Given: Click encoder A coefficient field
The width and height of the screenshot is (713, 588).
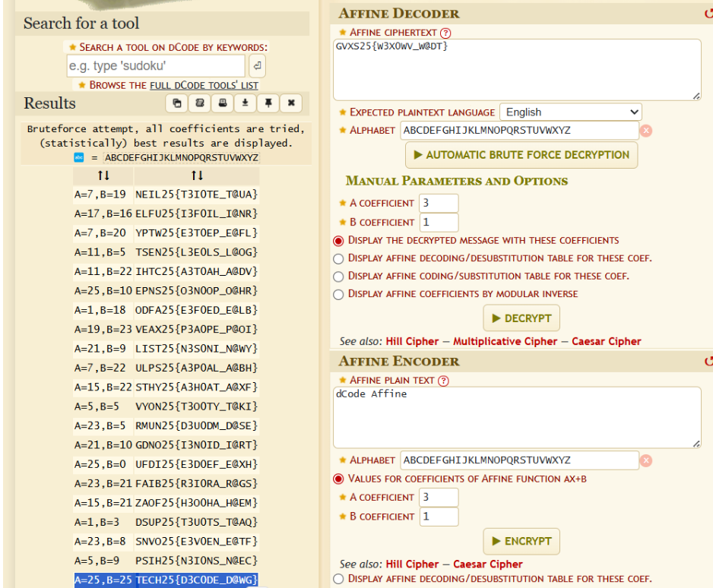Looking at the screenshot, I should [x=439, y=497].
